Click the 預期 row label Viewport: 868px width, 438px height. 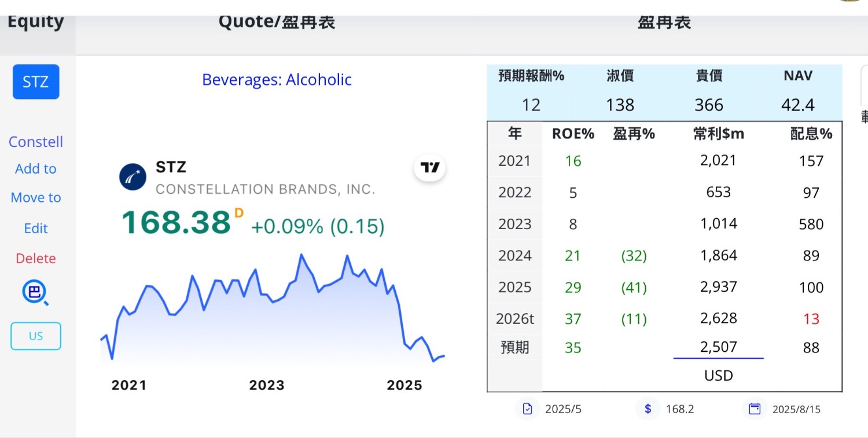(515, 348)
